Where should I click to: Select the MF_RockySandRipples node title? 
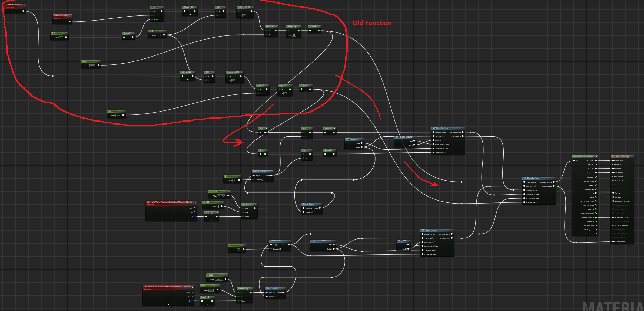pos(321,241)
